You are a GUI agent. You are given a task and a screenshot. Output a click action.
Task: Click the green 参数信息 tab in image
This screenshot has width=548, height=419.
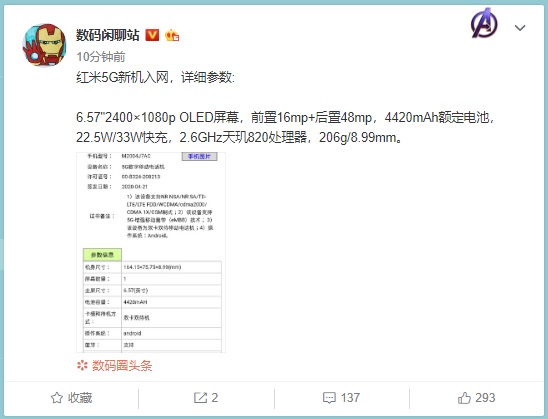click(x=102, y=255)
